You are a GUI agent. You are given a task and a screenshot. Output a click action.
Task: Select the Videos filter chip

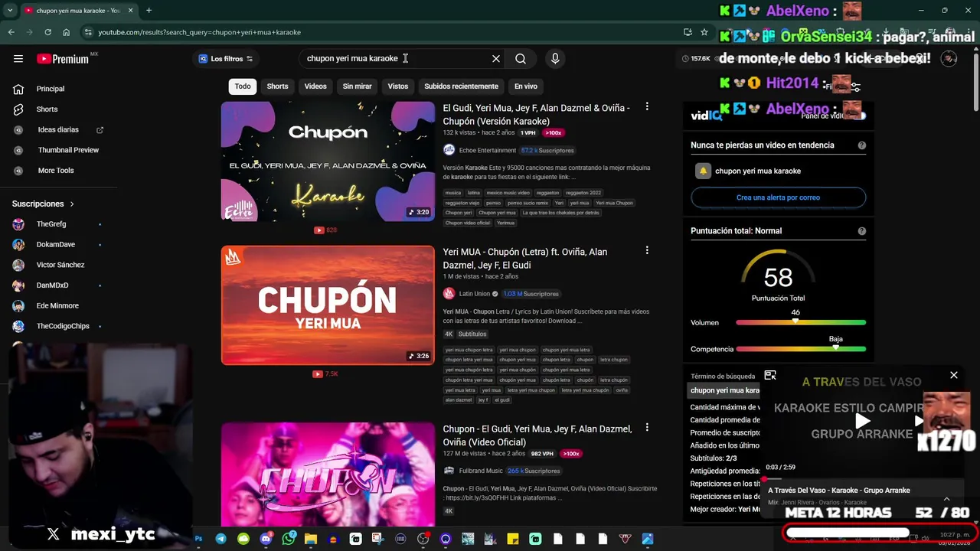(x=315, y=86)
